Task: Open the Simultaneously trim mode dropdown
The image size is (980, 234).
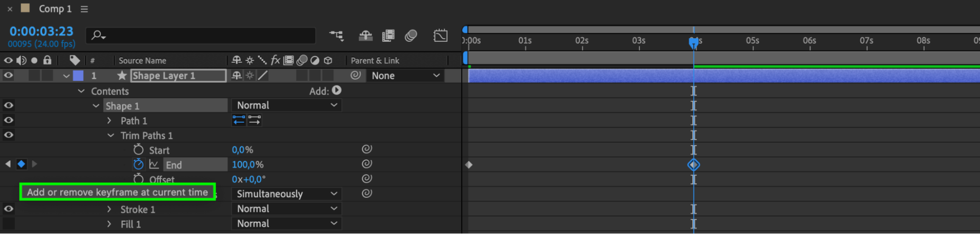Action: point(286,194)
